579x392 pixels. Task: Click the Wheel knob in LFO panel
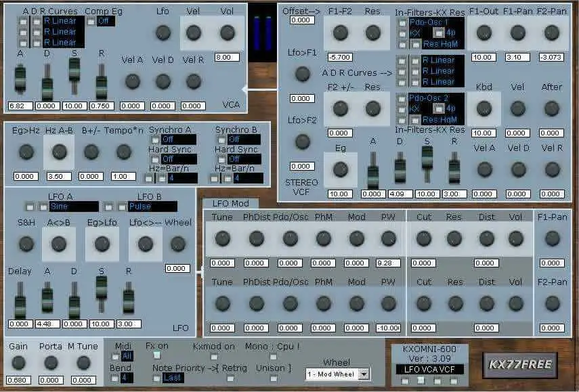[x=178, y=244]
